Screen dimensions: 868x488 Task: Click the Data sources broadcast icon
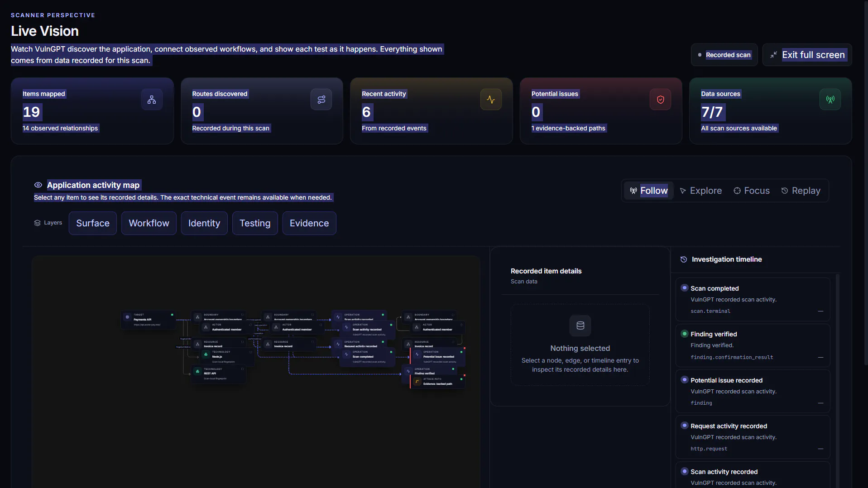click(830, 100)
